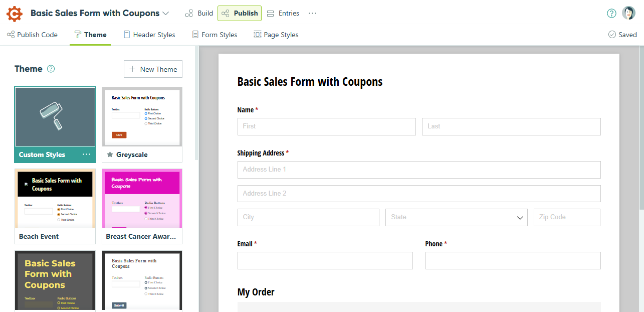Click the Last name input field

click(511, 126)
